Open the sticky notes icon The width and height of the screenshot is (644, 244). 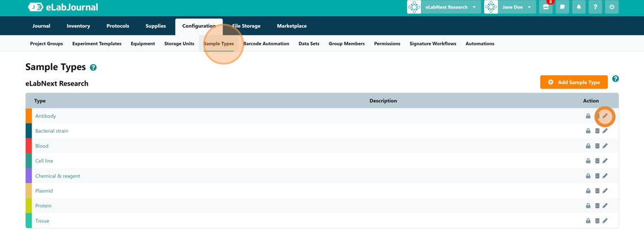click(562, 7)
